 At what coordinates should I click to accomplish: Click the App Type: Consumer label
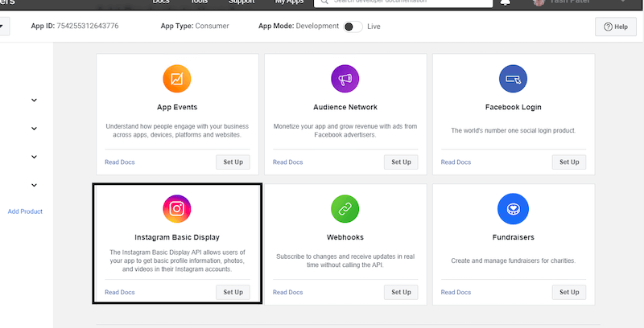click(195, 26)
